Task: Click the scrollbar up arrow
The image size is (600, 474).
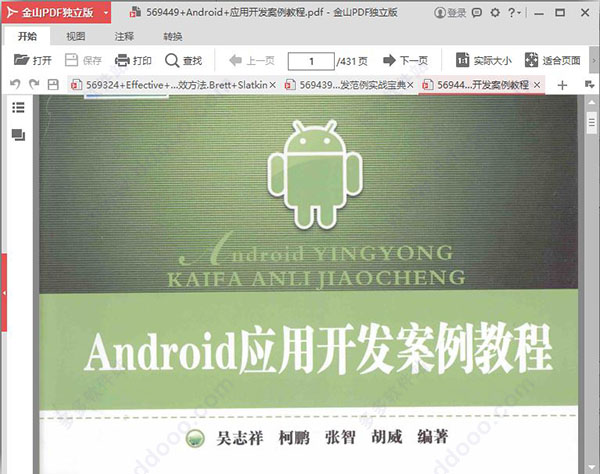Action: point(592,102)
